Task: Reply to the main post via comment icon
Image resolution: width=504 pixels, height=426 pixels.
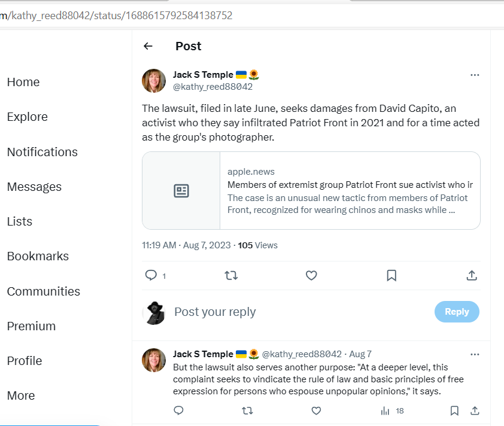Action: 151,275
